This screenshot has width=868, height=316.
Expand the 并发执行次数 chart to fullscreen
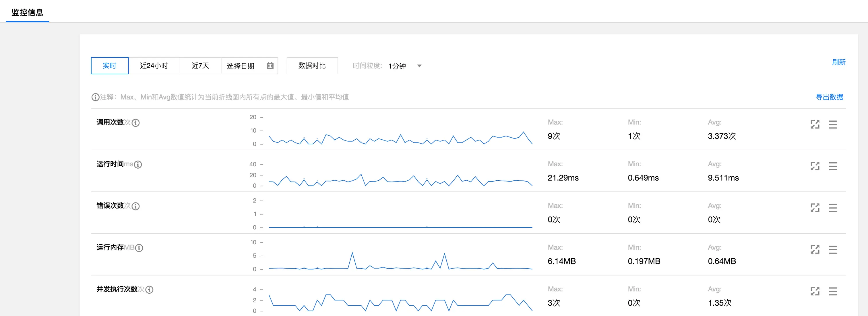tap(815, 291)
